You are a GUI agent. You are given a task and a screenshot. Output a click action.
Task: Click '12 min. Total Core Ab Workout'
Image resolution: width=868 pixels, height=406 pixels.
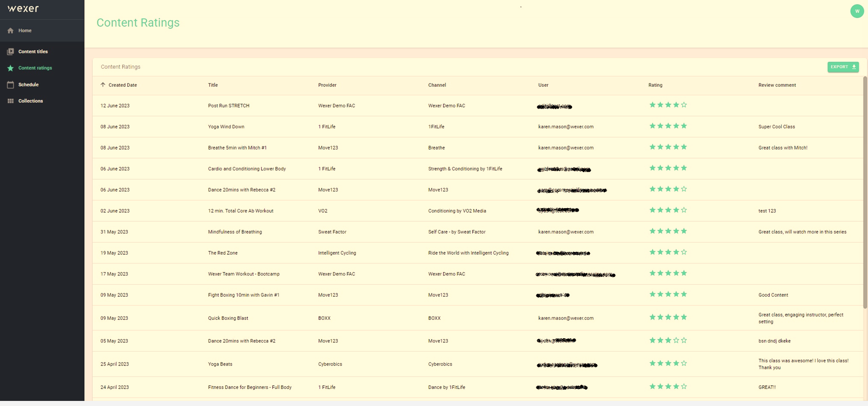click(x=240, y=211)
